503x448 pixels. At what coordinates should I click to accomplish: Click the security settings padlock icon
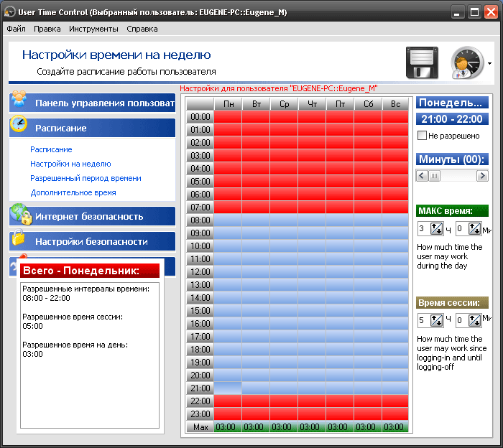click(x=19, y=238)
